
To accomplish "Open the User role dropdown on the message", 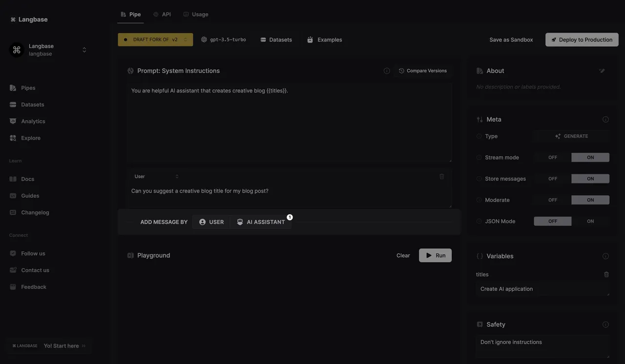I will tap(156, 176).
